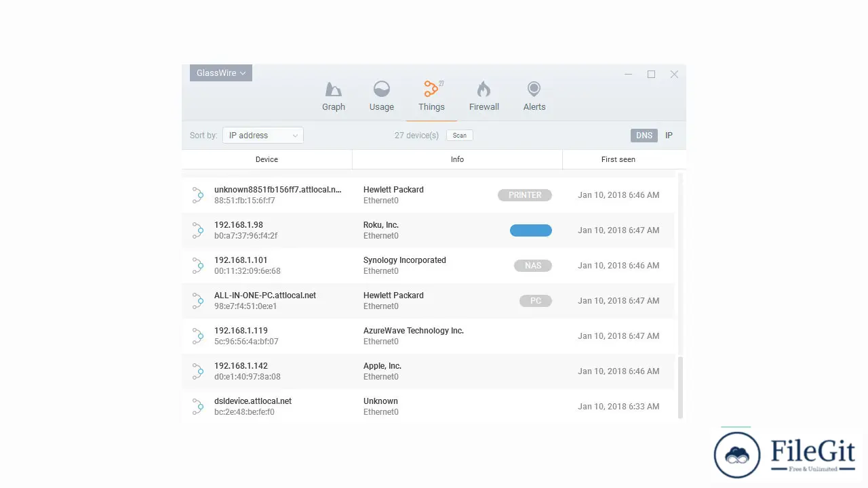Select device unknown8851fb156ff7.attlocal.n...

[x=278, y=190]
